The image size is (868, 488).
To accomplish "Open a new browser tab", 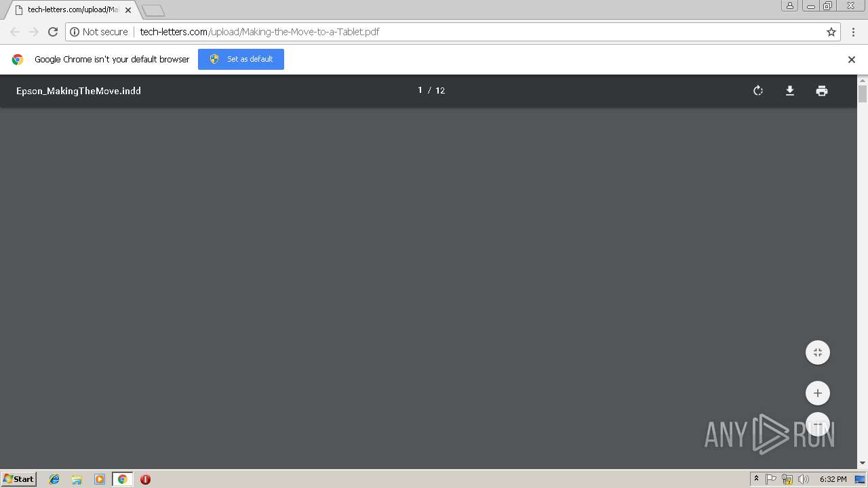I will pos(153,10).
